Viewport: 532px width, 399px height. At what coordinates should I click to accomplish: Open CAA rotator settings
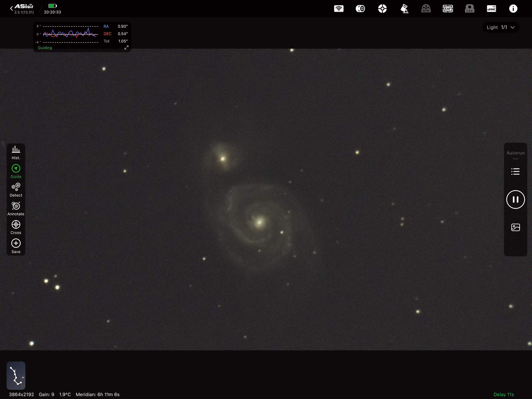tap(469, 9)
